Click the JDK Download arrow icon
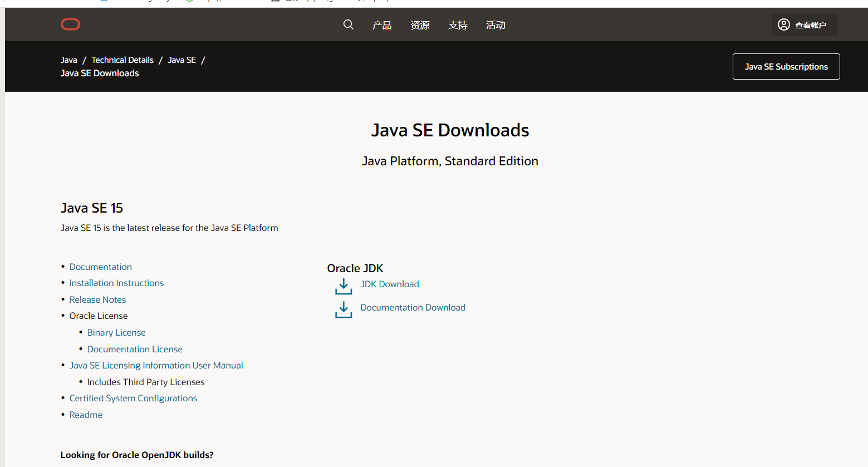The height and width of the screenshot is (467, 868). pyautogui.click(x=344, y=286)
